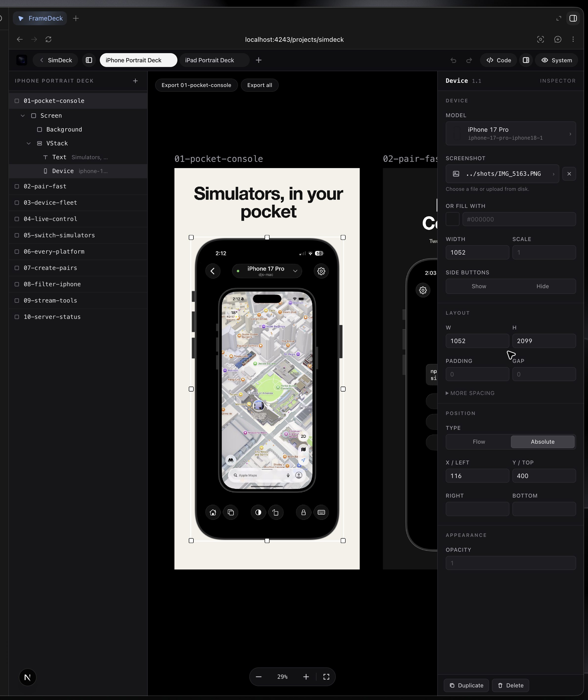Select Hide side buttons option

(542, 286)
